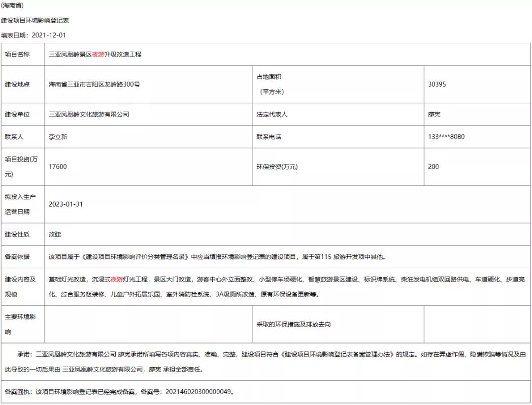Click the 法定代表人 label cell

(x=272, y=114)
